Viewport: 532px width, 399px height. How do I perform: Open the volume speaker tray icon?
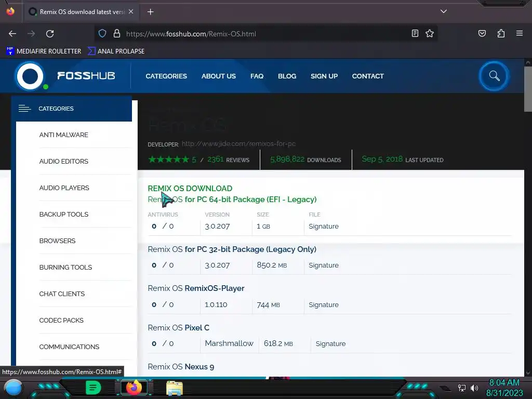474,388
